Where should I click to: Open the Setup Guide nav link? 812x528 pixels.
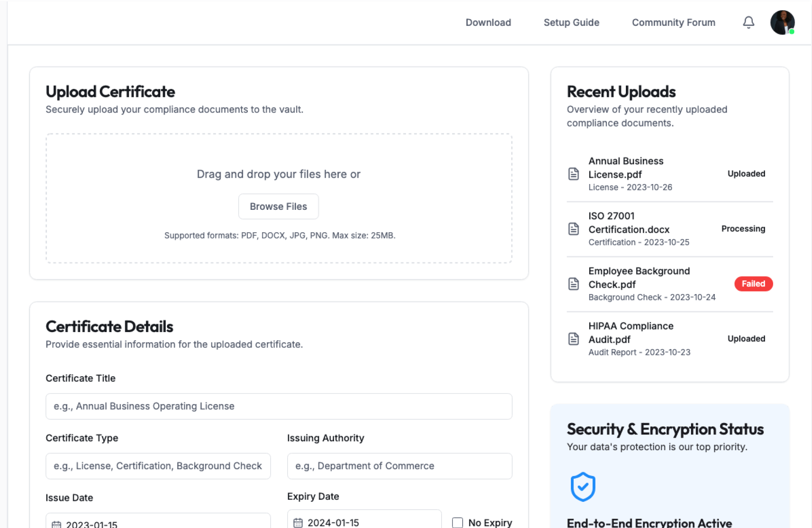tap(571, 22)
